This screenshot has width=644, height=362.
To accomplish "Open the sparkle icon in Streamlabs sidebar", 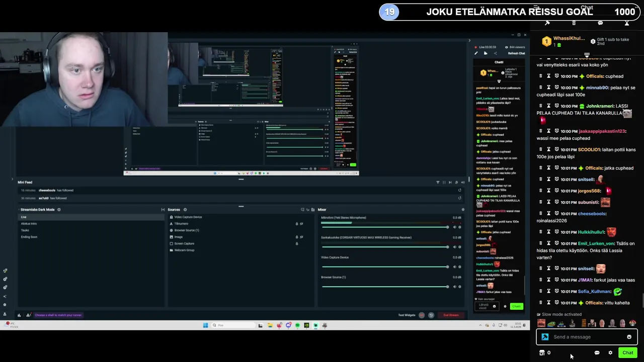I will [x=5, y=296].
